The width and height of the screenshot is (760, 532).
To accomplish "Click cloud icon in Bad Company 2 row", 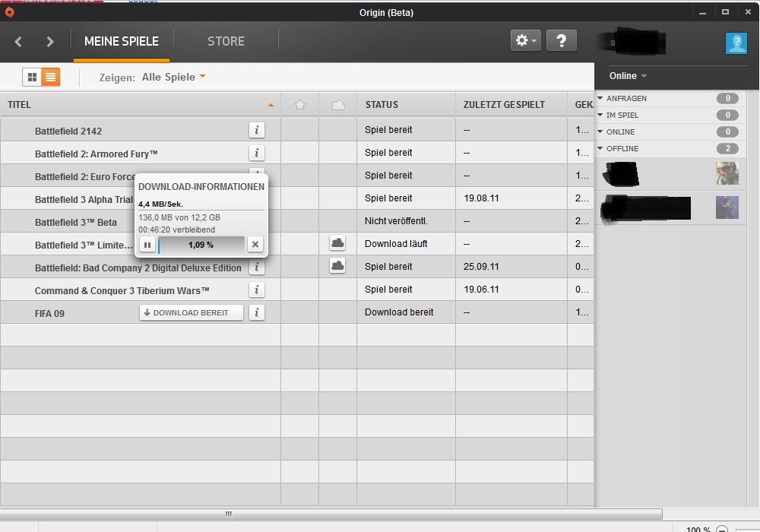I will pyautogui.click(x=338, y=266).
